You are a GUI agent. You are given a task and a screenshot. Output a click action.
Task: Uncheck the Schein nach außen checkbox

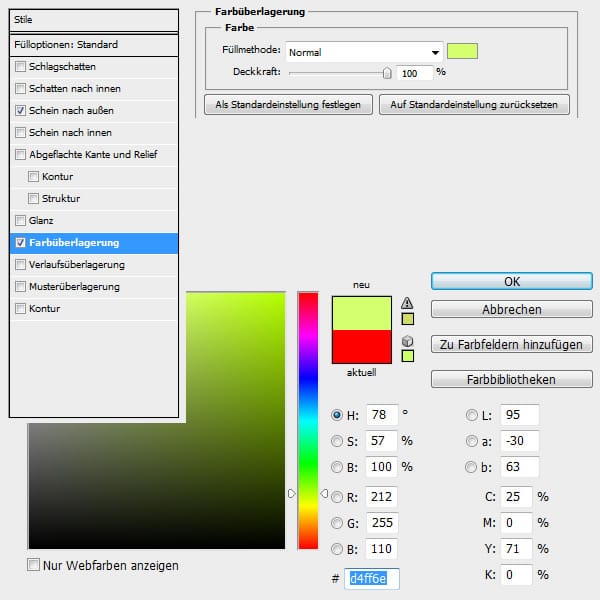pyautogui.click(x=20, y=111)
